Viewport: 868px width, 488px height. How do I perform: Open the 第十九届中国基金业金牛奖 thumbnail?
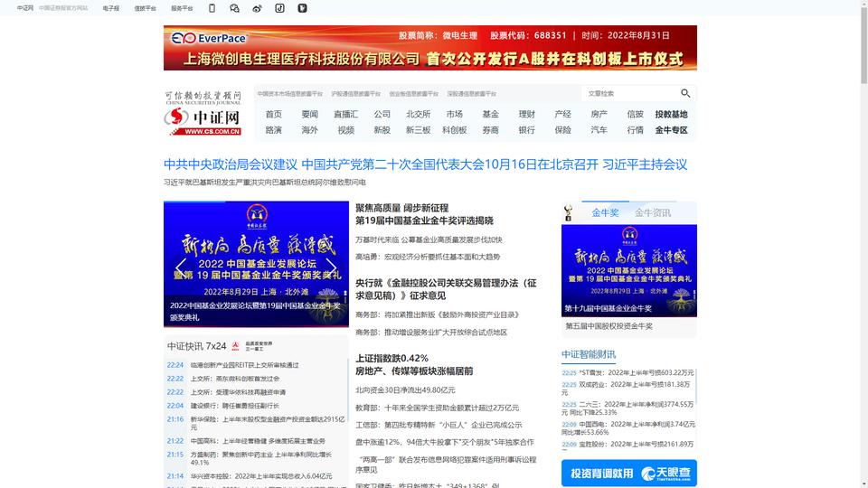click(x=629, y=270)
